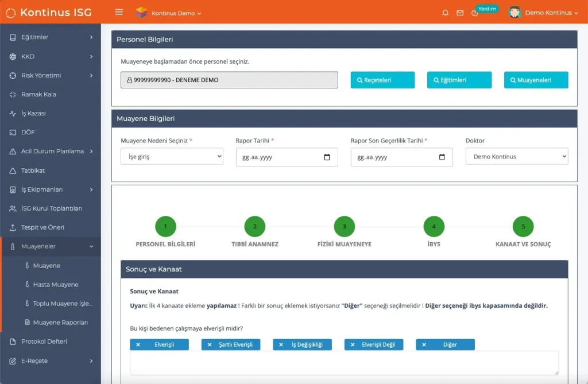Open the Toplu Muayene İşle... submenu item
The image size is (588, 384).
(x=63, y=304)
